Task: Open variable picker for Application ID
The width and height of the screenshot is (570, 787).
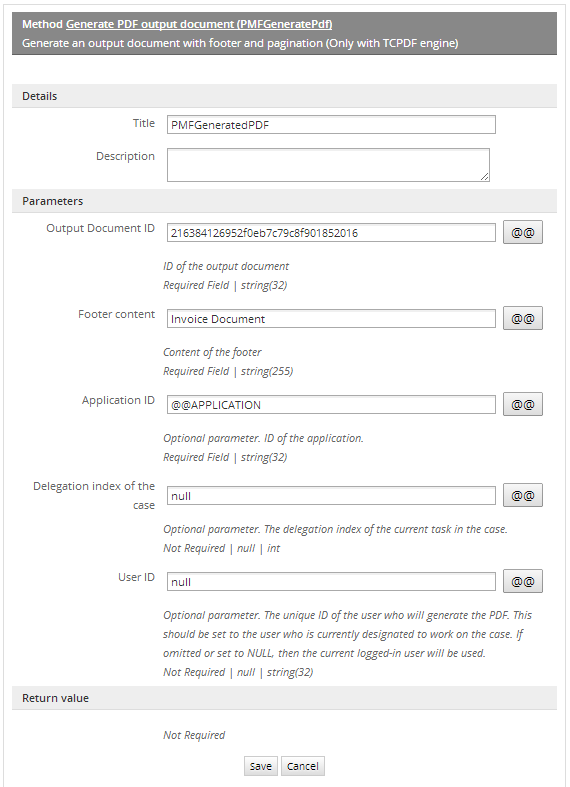Action: [523, 405]
